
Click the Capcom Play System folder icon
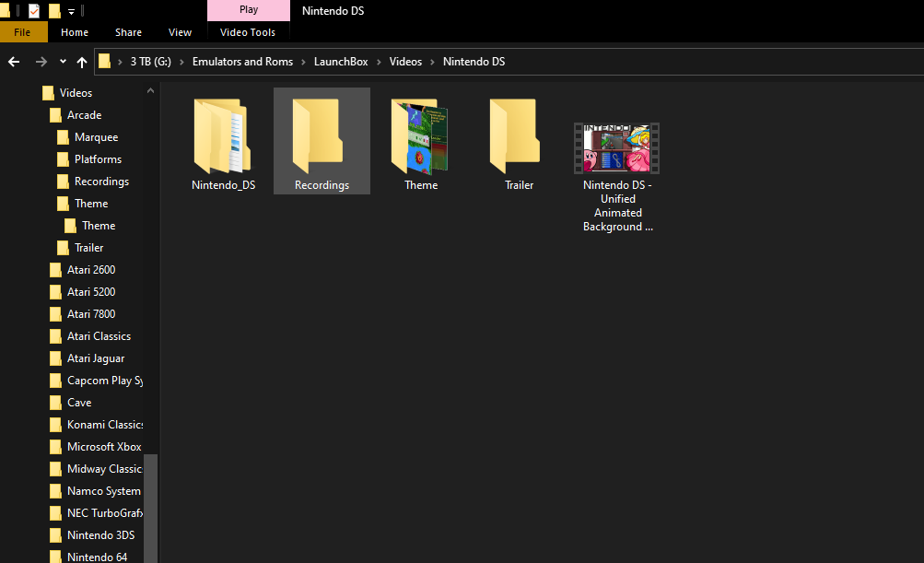(55, 381)
